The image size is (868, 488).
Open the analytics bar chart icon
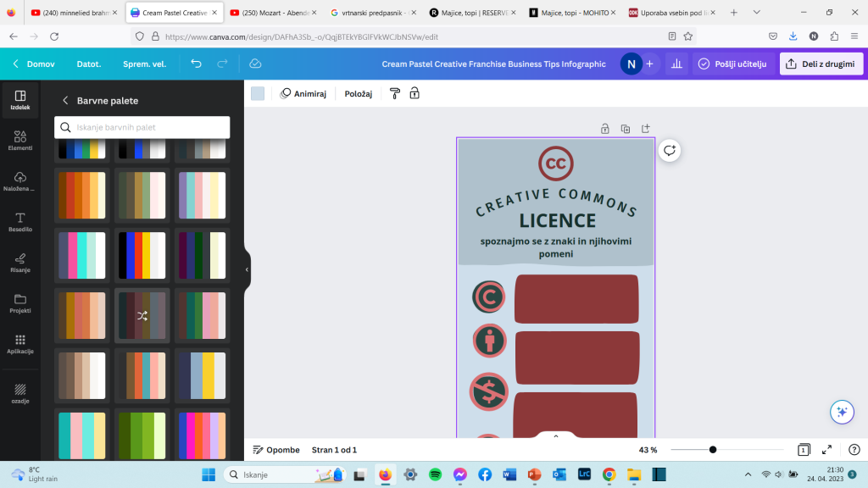(x=676, y=64)
